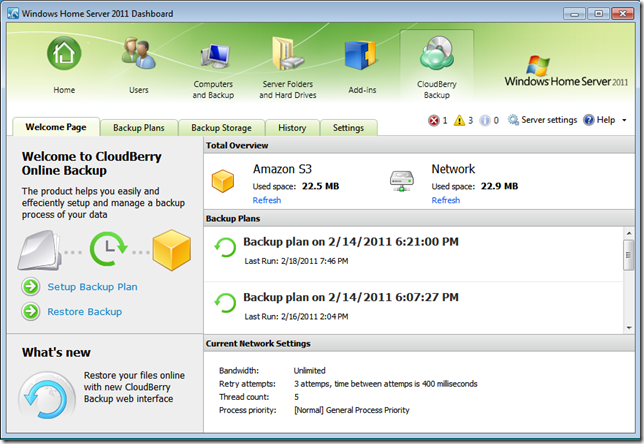Click the dashboard title bar app icon
Image resolution: width=644 pixels, height=444 pixels.
pyautogui.click(x=13, y=13)
